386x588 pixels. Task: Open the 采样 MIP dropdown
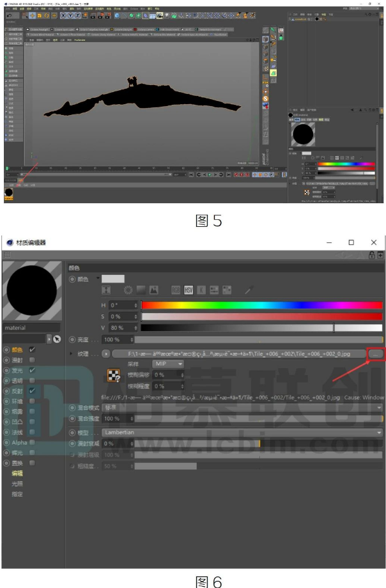click(x=168, y=364)
